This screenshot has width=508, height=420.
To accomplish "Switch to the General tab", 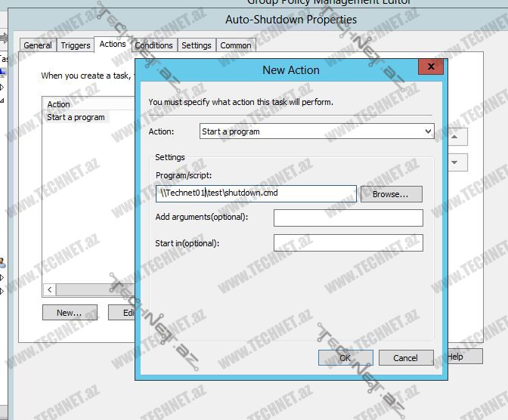I will tap(38, 45).
